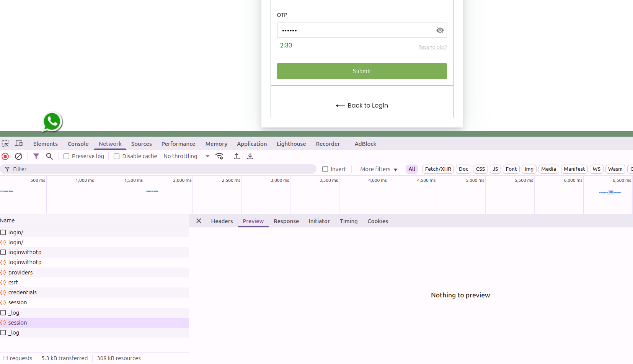Click the back arrow beside Back to Login

point(340,106)
